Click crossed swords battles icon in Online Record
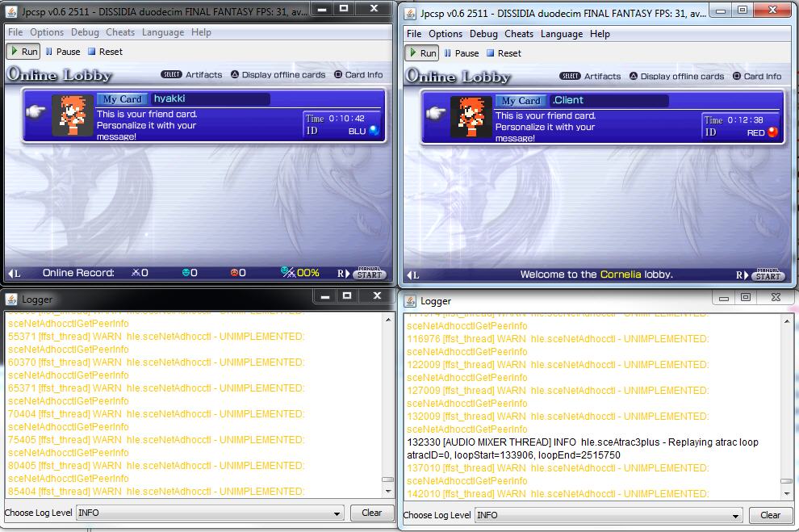Screen dimensions: 799x532 136,273
